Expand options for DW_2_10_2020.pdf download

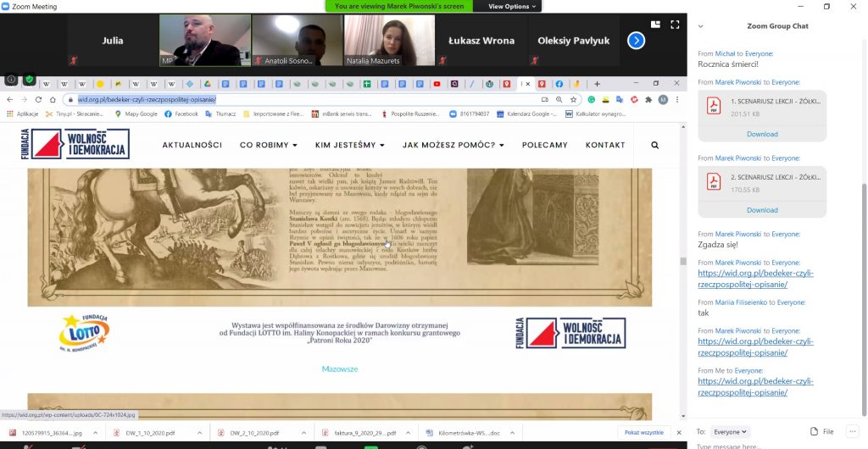tap(304, 433)
